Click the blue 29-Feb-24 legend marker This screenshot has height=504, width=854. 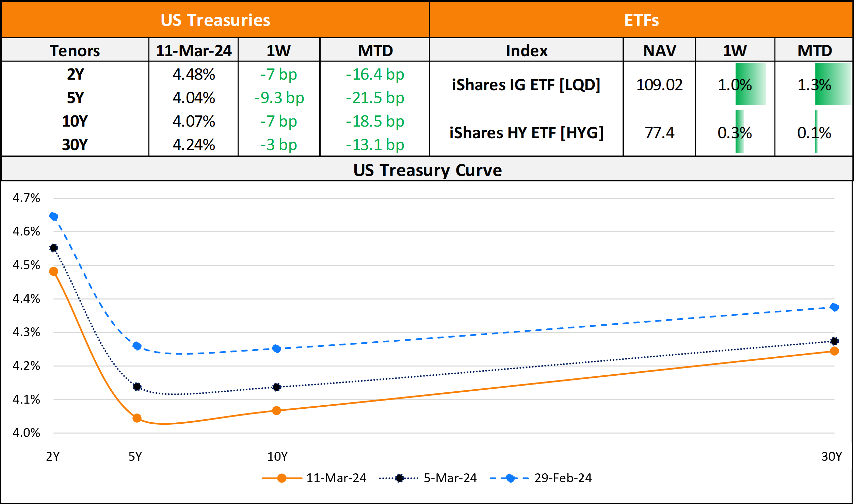(x=510, y=478)
